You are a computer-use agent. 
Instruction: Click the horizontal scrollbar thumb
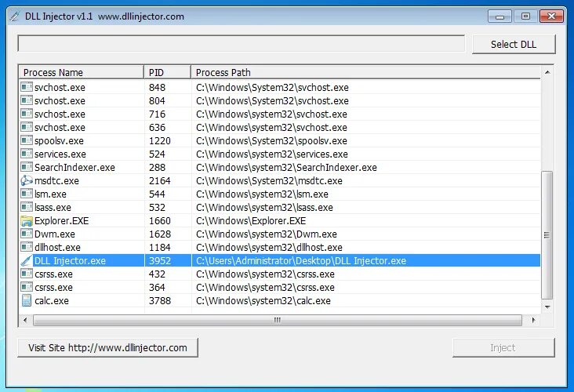coord(278,320)
